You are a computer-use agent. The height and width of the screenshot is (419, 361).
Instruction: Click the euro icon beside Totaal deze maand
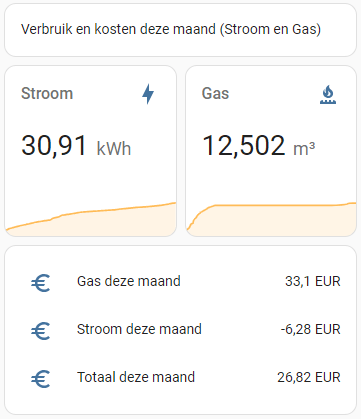tap(41, 379)
